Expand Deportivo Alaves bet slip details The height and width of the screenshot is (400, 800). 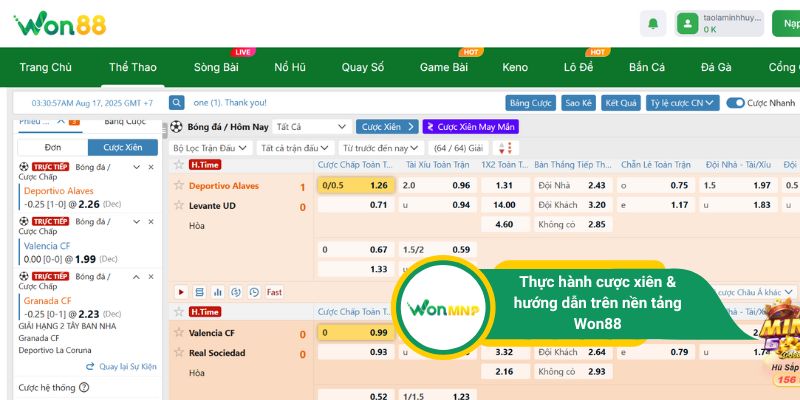point(136,167)
